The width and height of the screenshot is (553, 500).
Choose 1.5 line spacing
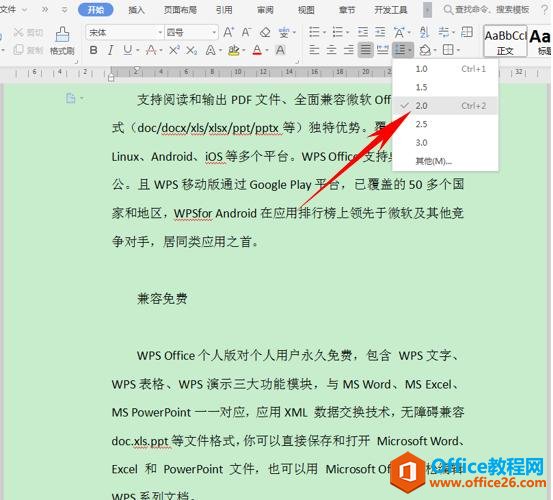(445, 87)
